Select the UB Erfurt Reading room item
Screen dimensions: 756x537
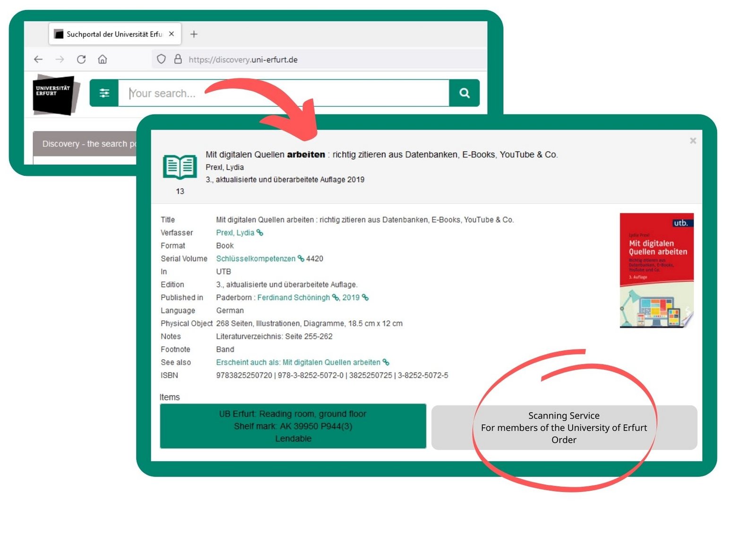pos(293,426)
